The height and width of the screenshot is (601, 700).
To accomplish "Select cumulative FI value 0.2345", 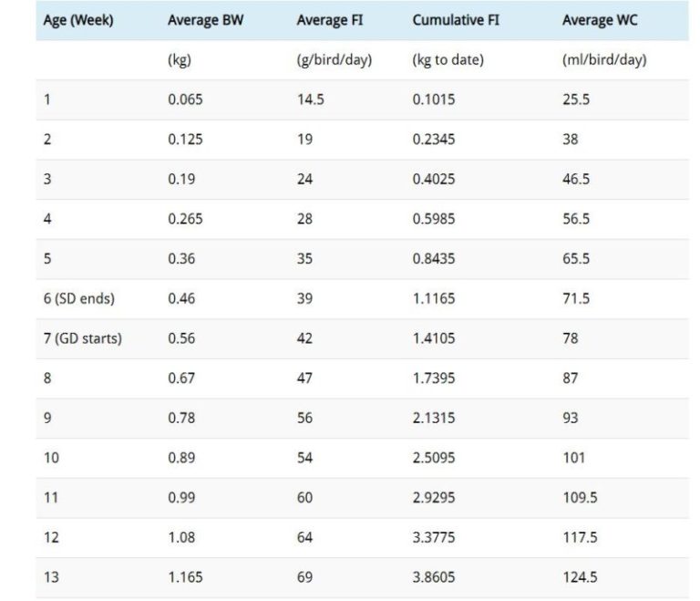I will 434,140.
